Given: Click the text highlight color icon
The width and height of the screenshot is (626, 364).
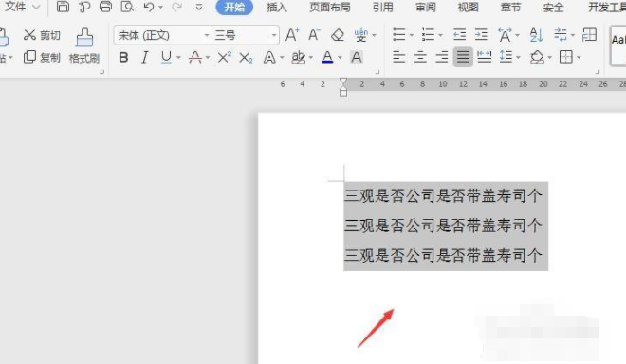Looking at the screenshot, I should tap(298, 58).
